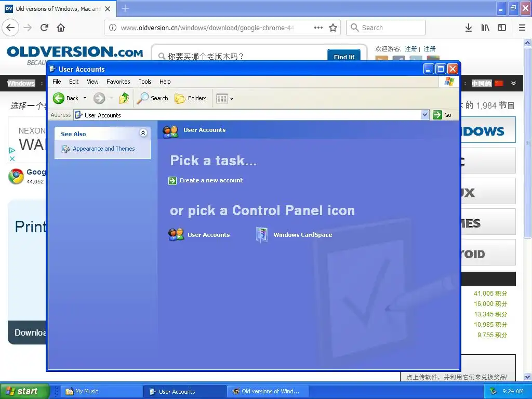
Task: Close the Old versions of Windows tab
Action: pos(108,9)
